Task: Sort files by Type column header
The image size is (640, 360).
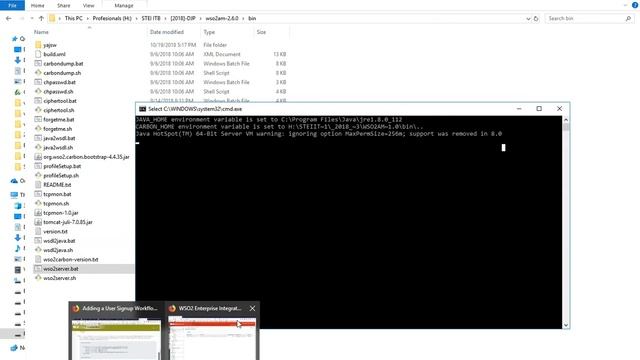Action: (209, 32)
